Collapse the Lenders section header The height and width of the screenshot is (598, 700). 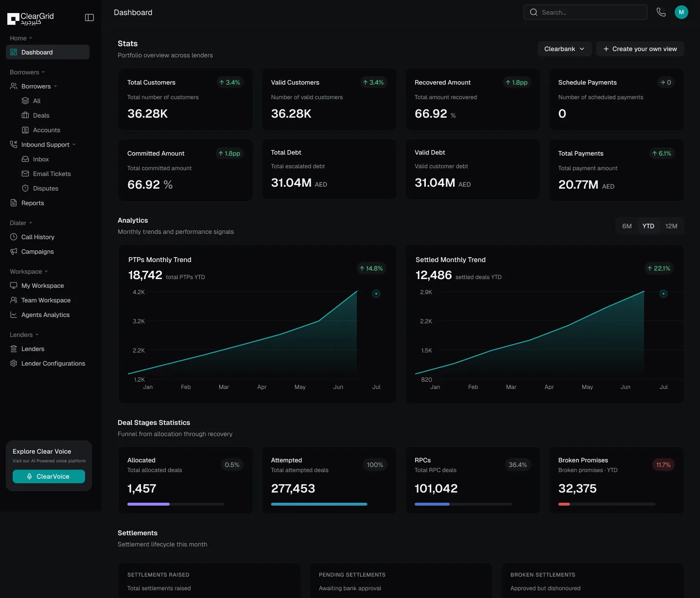point(24,334)
